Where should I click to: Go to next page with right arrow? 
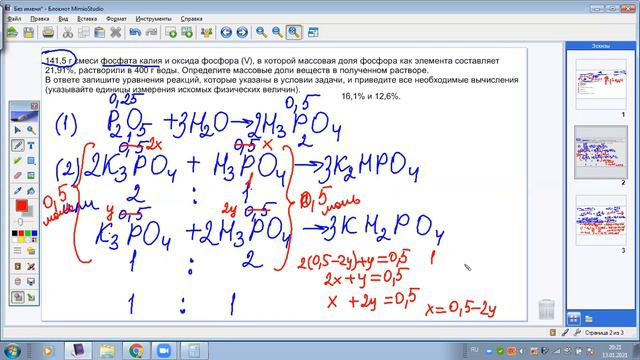click(x=242, y=32)
